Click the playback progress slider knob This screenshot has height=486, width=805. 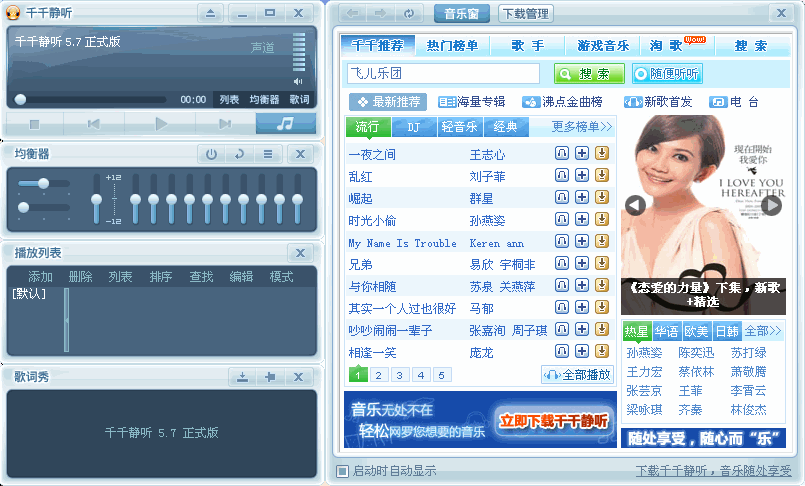coord(20,100)
